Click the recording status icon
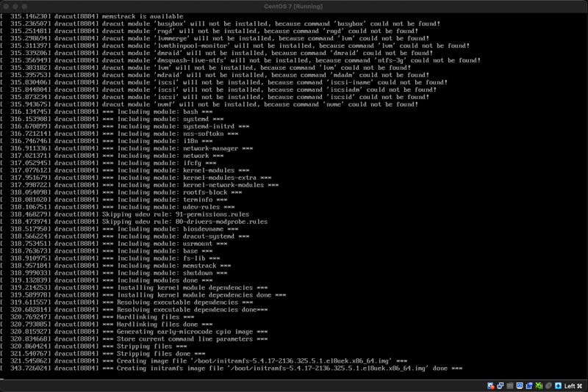588x392 pixels. coord(529,385)
